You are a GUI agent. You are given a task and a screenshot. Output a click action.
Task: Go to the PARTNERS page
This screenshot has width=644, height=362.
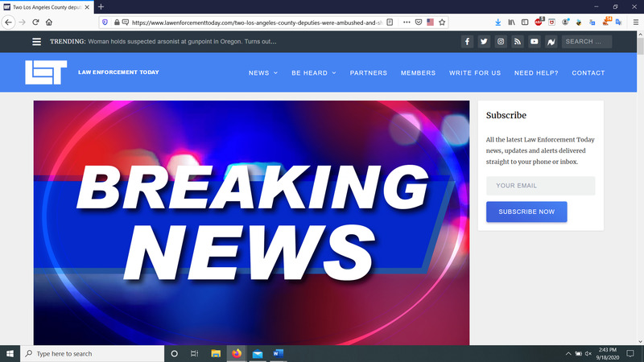[368, 73]
